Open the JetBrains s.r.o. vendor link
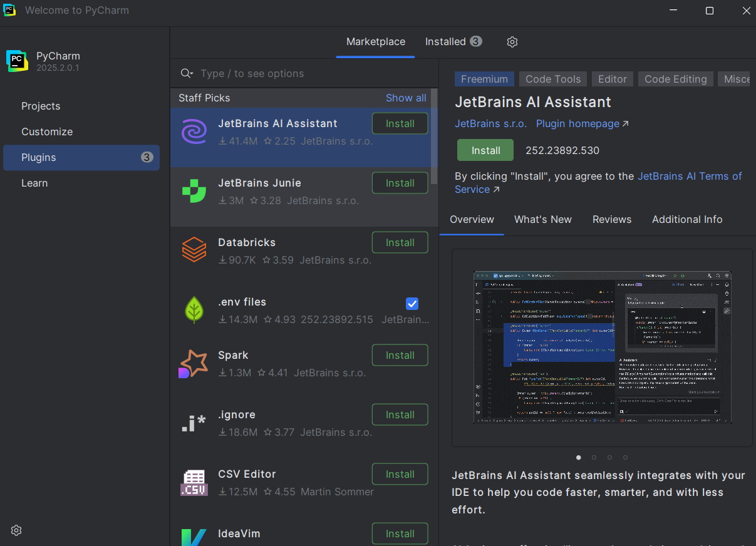This screenshot has height=546, width=756. pyautogui.click(x=490, y=123)
